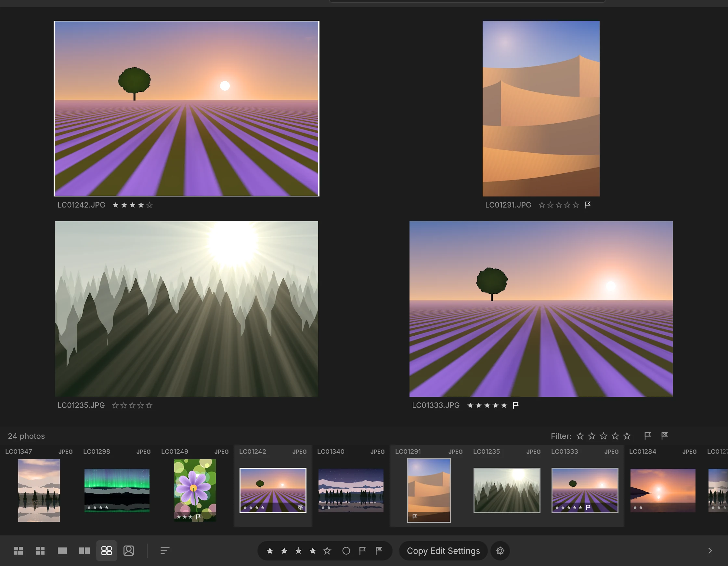Click the '24 photos' count label
Screen dimensions: 728x566
[x=26, y=436]
